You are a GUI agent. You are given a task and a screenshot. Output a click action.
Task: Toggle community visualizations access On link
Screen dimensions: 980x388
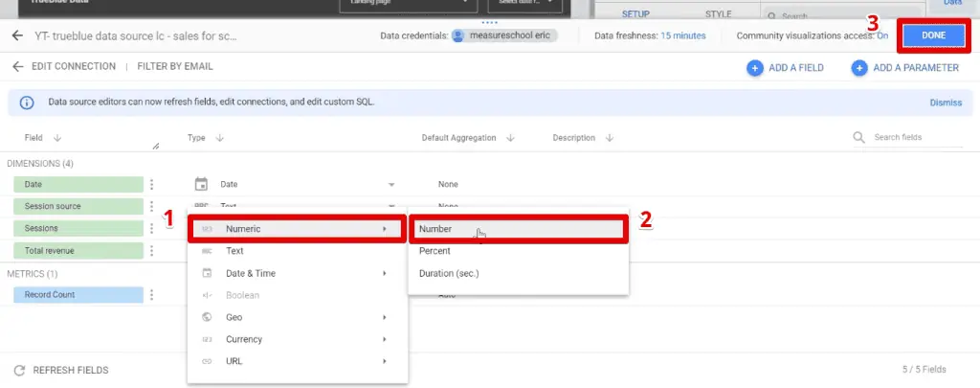(882, 35)
